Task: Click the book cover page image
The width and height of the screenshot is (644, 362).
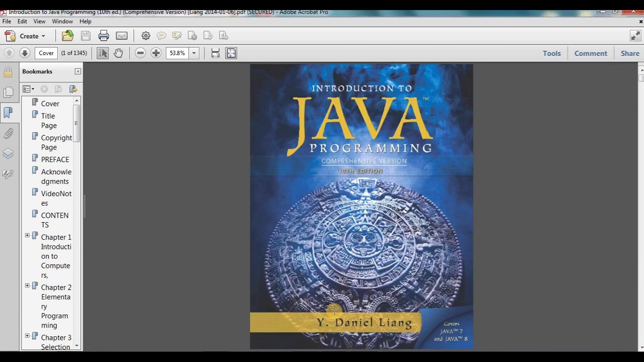Action: (x=361, y=206)
